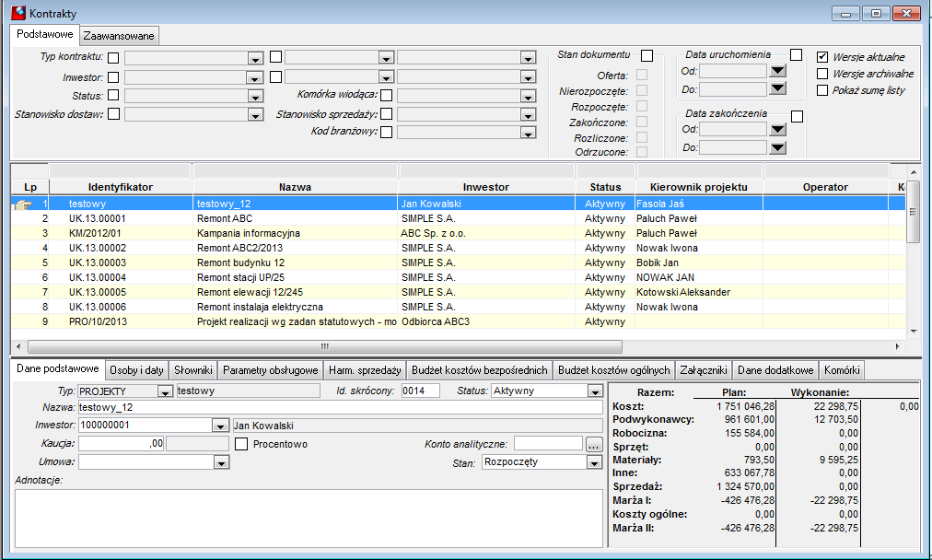
Task: Select row Kampania informacyjna
Action: pos(458,234)
